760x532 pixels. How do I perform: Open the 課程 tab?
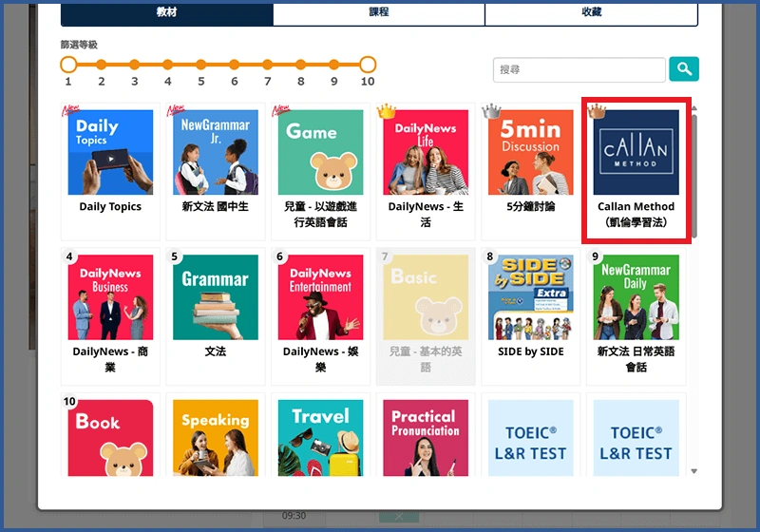(x=379, y=13)
